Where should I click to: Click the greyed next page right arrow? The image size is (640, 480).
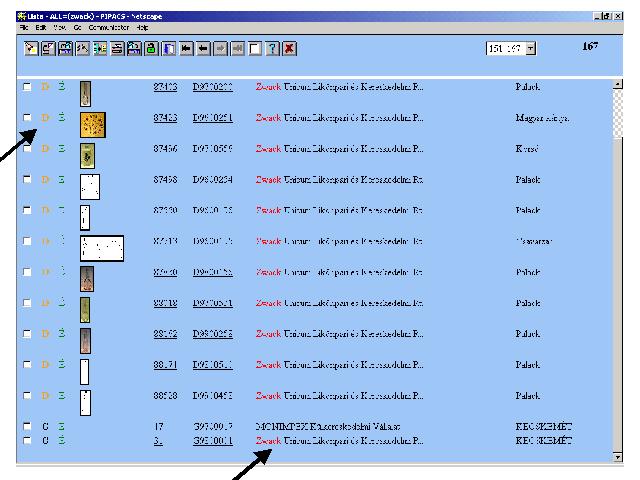220,49
